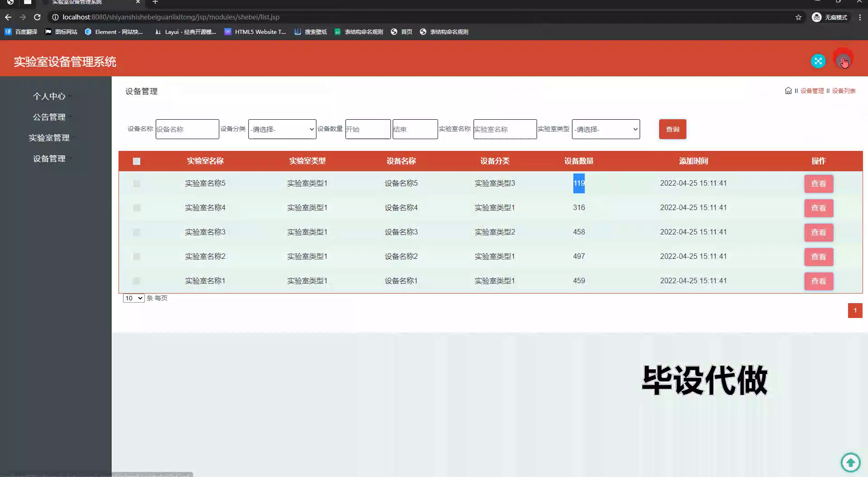Reload the page with browser refresh icon
Viewport: 868px width, 477px height.
[38, 17]
